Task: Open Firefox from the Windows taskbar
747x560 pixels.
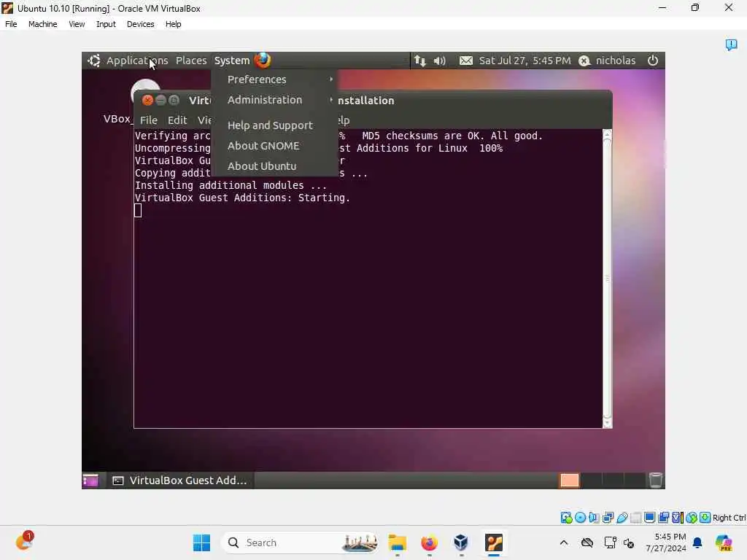Action: pos(429,542)
